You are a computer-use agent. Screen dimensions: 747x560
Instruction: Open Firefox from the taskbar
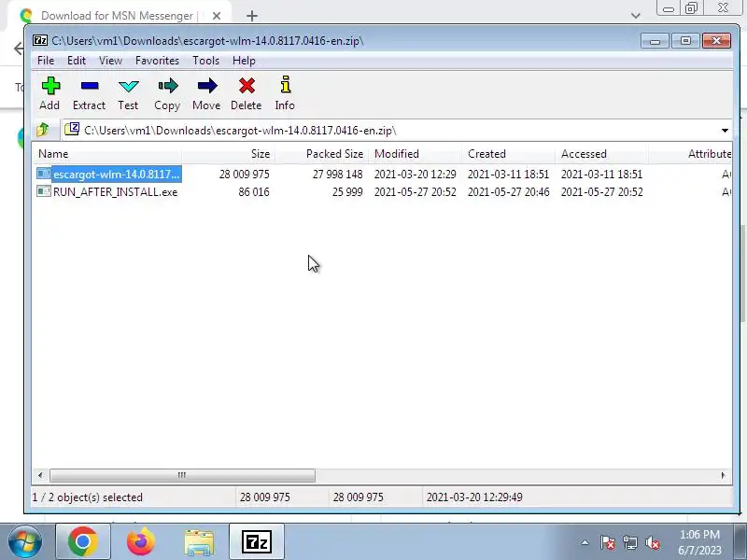pos(141,541)
